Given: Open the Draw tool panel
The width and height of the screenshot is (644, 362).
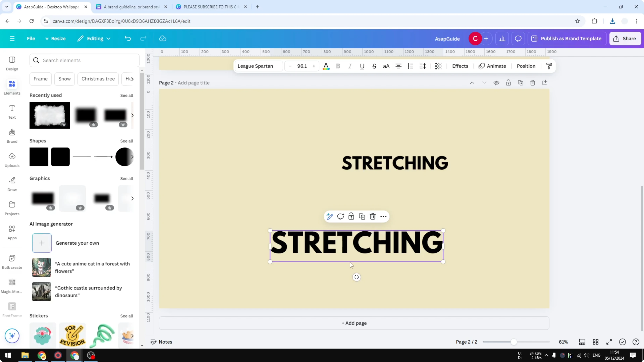Looking at the screenshot, I should [x=12, y=184].
